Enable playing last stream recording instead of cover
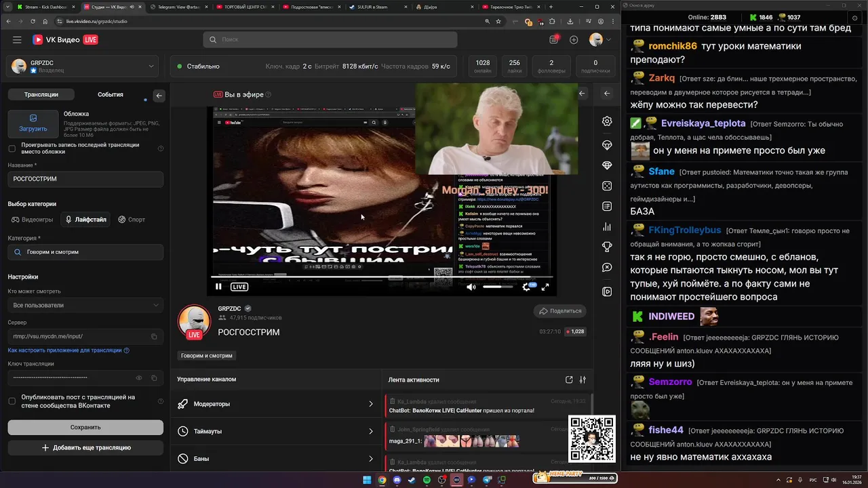This screenshot has width=868, height=488. [x=12, y=148]
